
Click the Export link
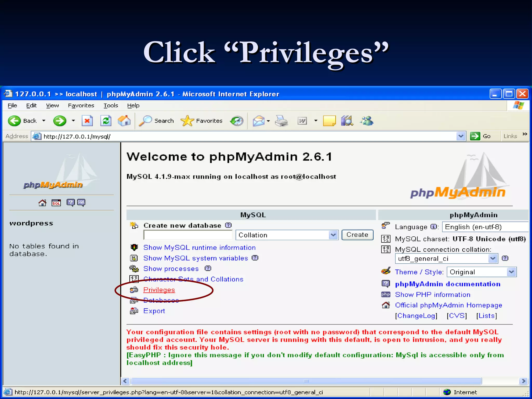point(154,311)
